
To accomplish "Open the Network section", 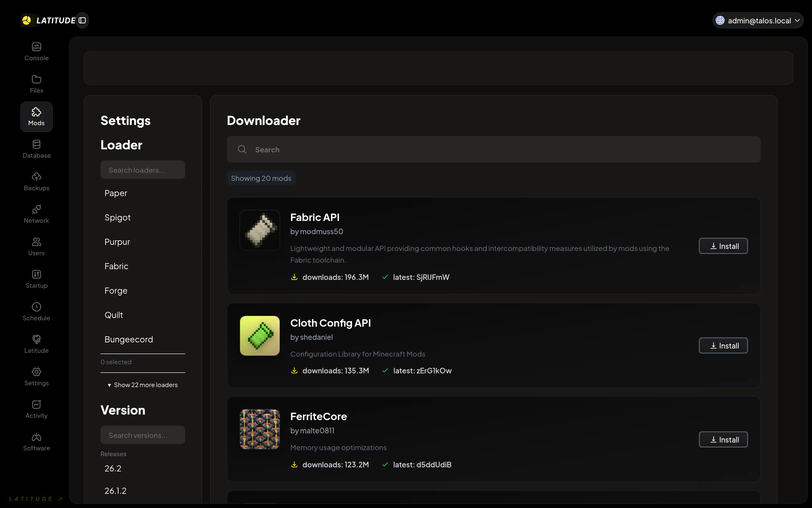I will (36, 214).
